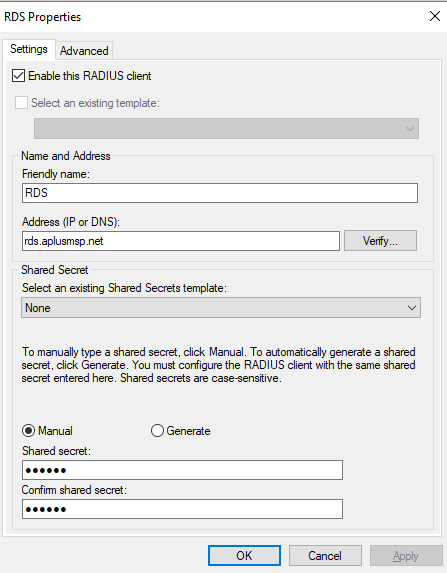Viewport: 447px width, 573px height.
Task: Confirm changes with the OK button
Action: (x=244, y=555)
